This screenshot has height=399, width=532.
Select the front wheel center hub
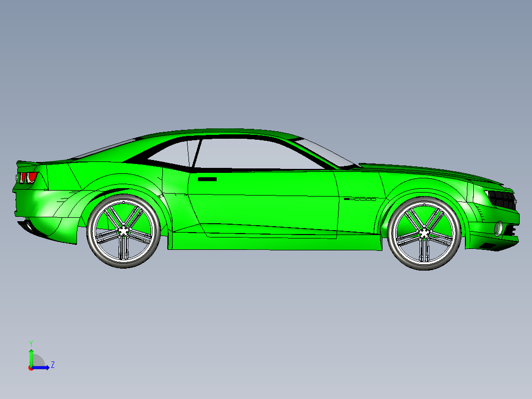tap(424, 233)
